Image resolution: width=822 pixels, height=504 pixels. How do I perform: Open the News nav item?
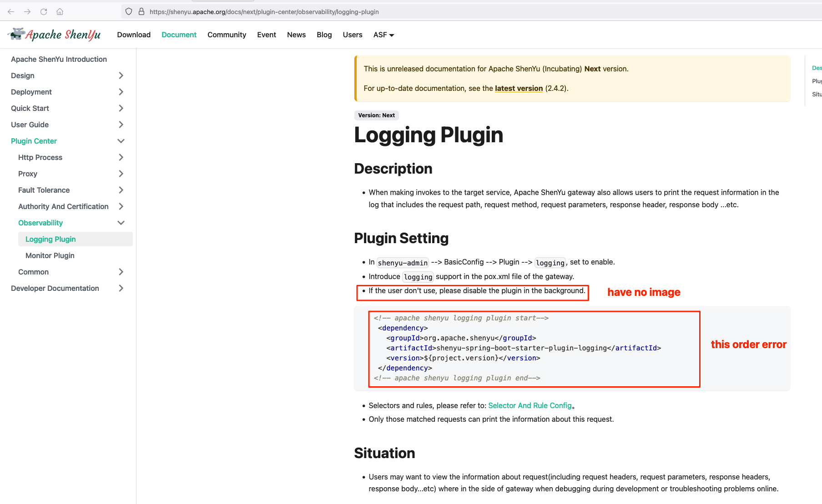pyautogui.click(x=296, y=35)
